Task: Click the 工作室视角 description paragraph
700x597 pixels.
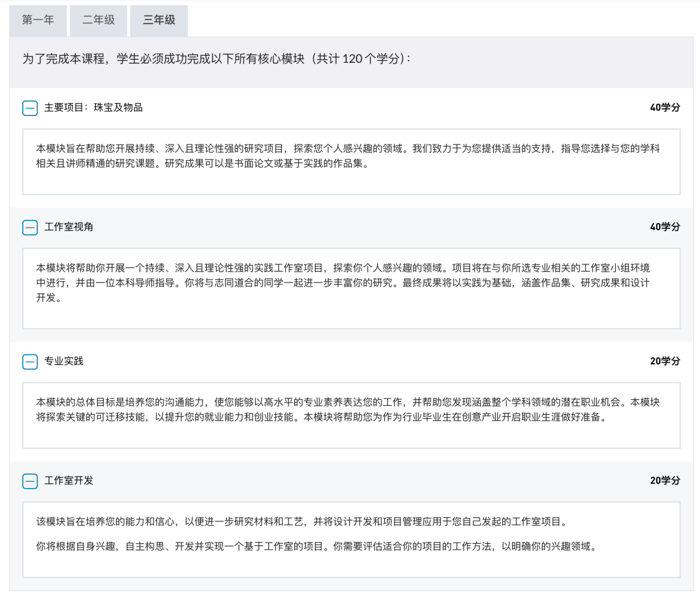Action: click(x=351, y=283)
